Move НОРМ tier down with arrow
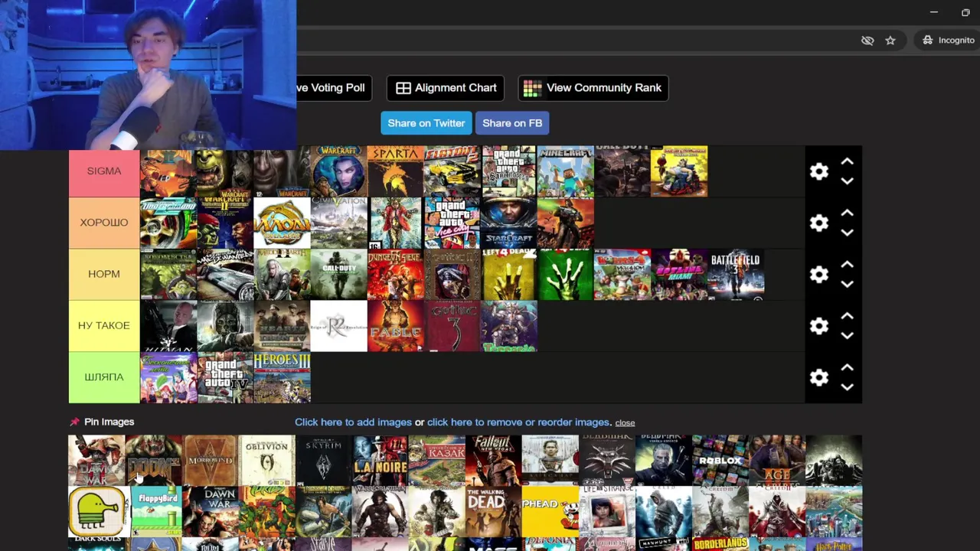Viewport: 980px width, 551px height. point(847,284)
